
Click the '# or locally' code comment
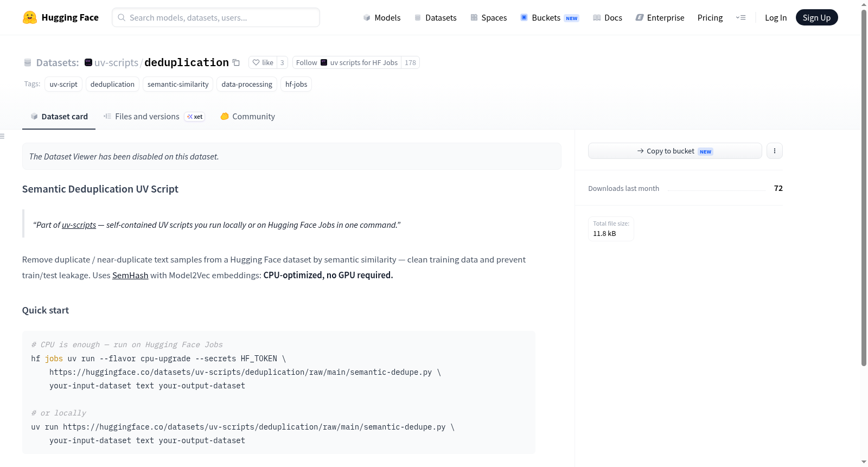tap(59, 413)
